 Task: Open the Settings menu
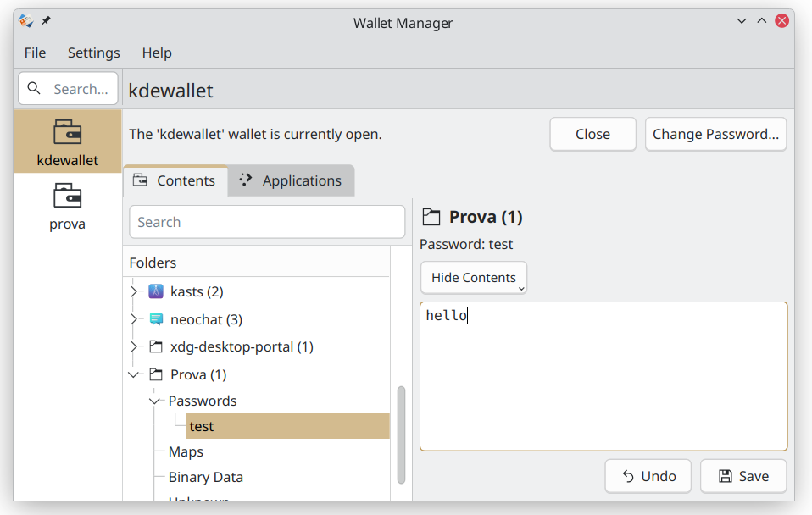coord(94,53)
